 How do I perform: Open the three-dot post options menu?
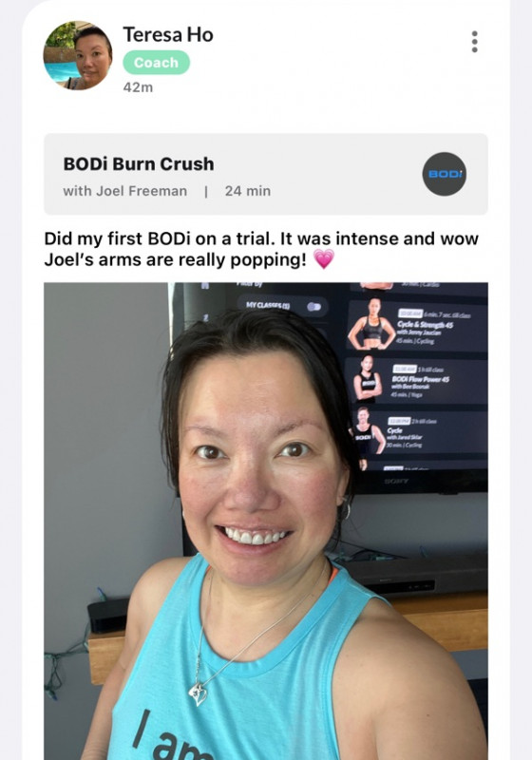point(474,42)
